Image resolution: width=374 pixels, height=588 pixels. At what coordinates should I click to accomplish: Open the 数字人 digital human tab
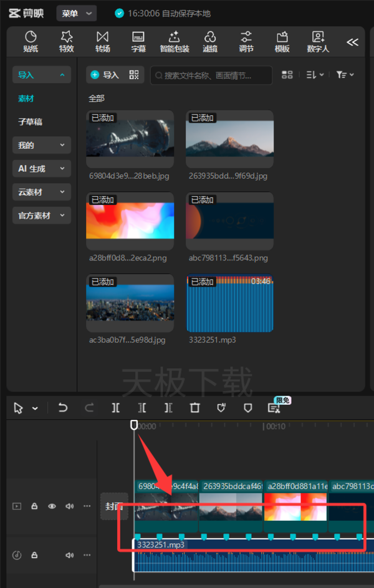pos(318,42)
